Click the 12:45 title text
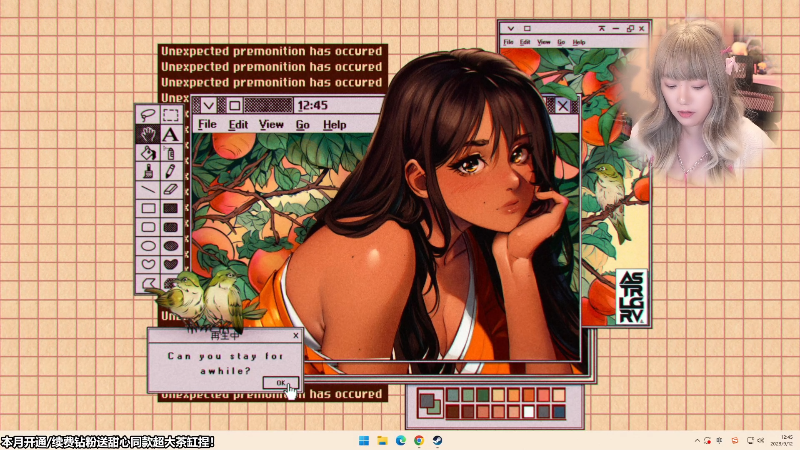 (312, 106)
